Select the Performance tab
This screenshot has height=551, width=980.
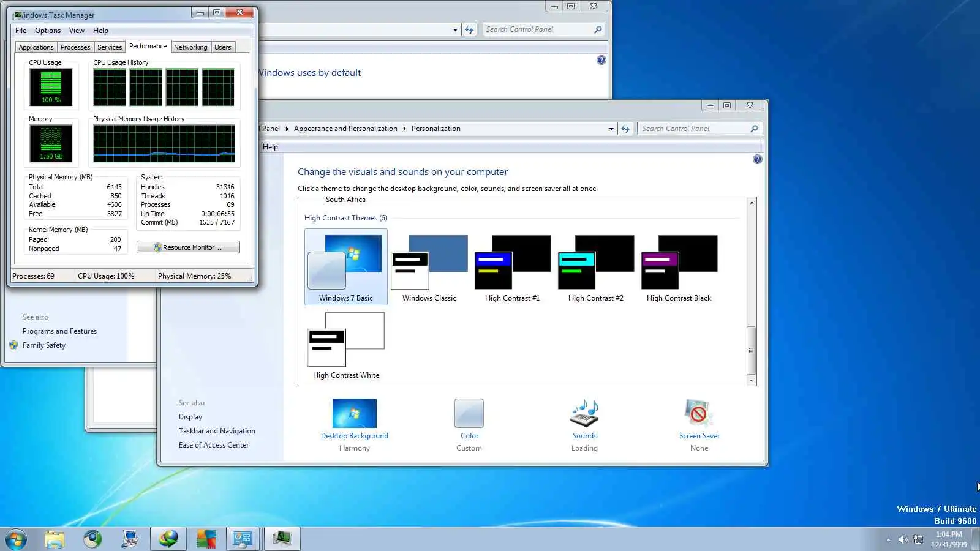[148, 46]
